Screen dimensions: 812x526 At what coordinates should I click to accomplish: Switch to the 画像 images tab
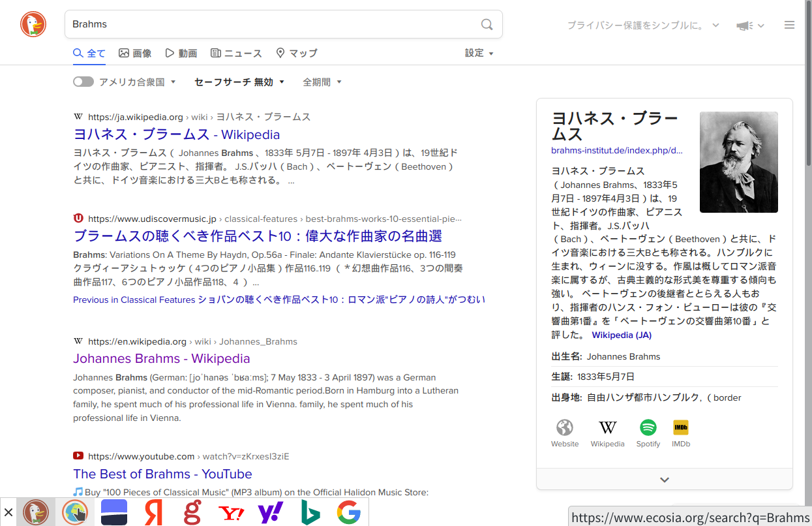pos(135,54)
